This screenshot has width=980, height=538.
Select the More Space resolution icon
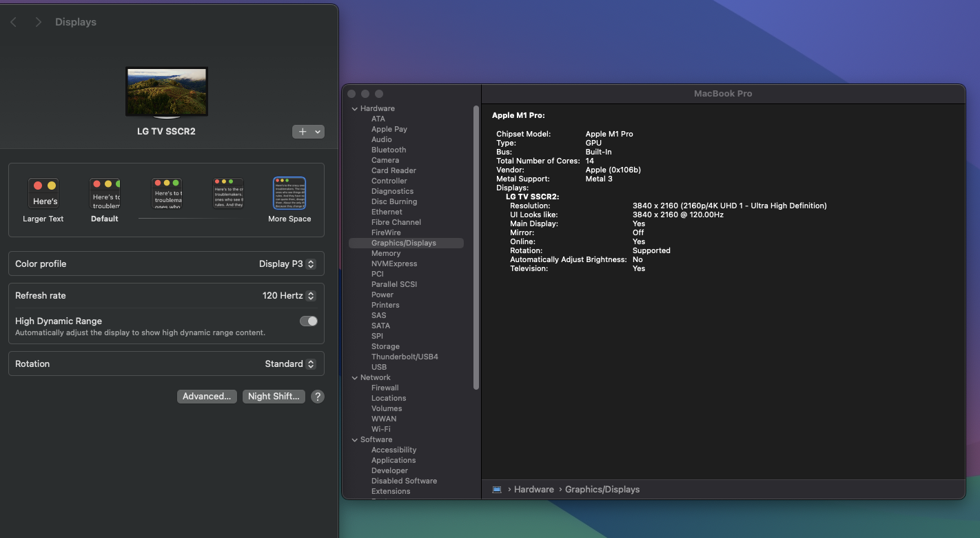tap(289, 194)
